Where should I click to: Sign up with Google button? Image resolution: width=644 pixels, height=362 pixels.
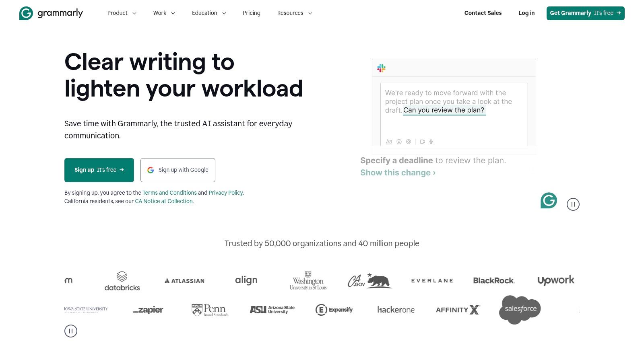pyautogui.click(x=178, y=170)
